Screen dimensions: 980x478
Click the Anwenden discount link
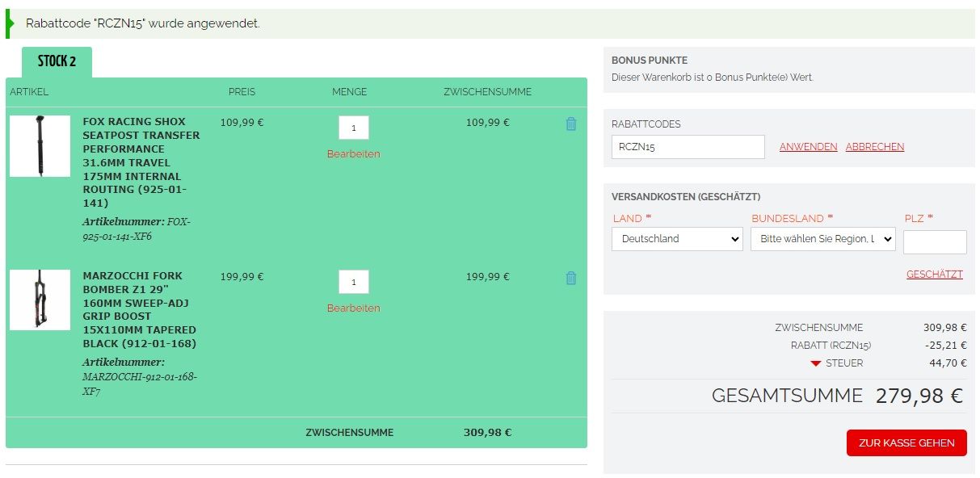[x=808, y=147]
